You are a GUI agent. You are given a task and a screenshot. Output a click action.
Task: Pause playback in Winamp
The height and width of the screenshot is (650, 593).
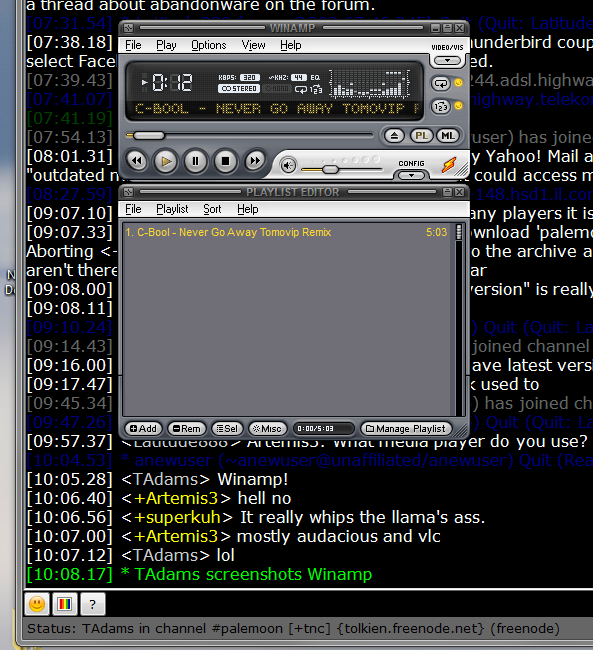195,161
